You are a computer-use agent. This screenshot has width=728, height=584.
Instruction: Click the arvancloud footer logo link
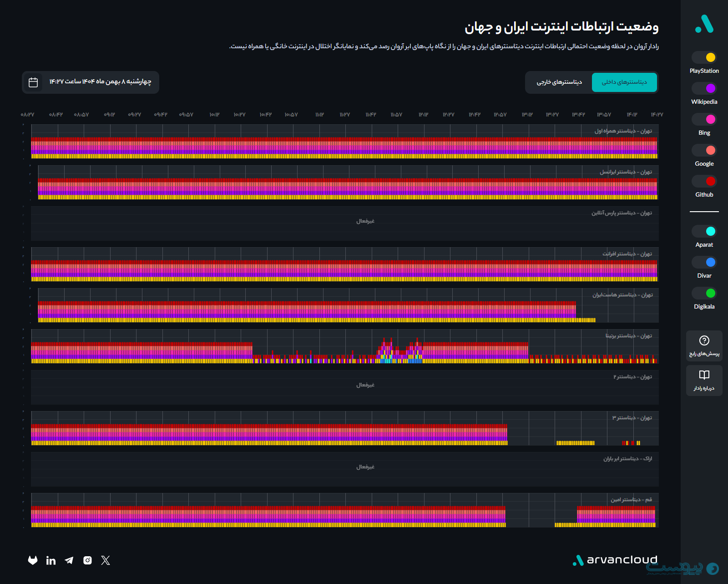615,560
